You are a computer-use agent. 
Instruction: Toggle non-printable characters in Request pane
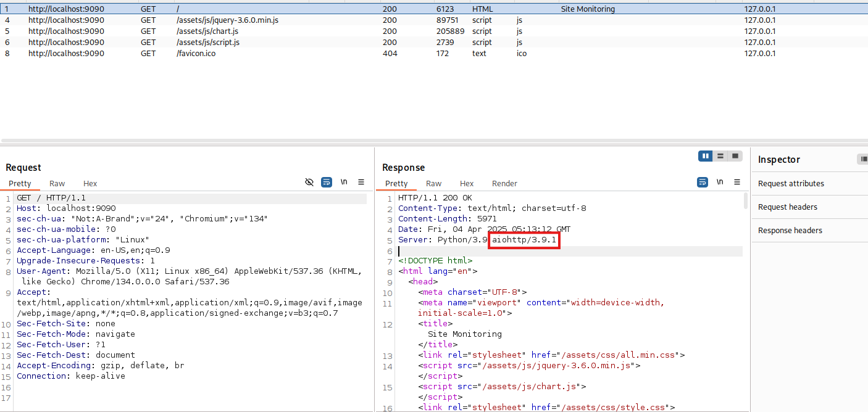click(x=344, y=183)
